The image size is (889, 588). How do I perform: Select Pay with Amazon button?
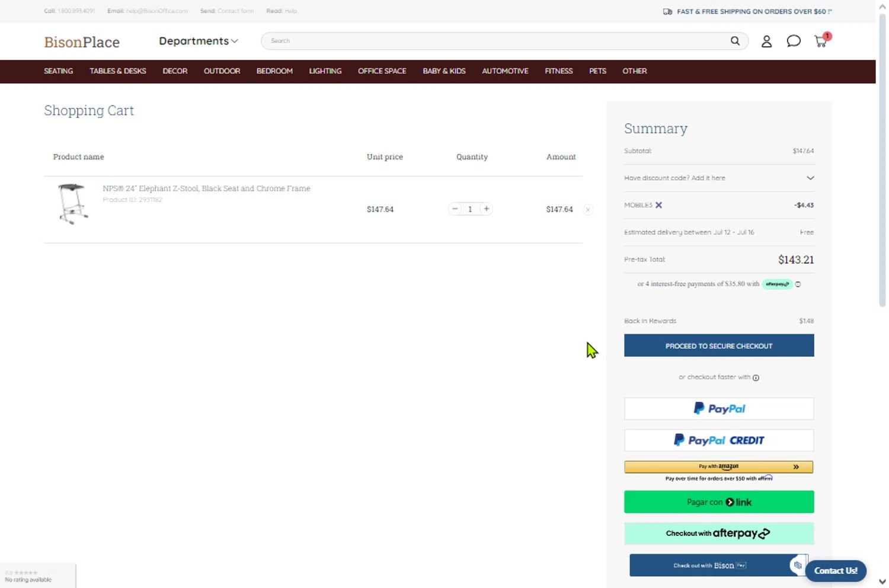pyautogui.click(x=719, y=467)
